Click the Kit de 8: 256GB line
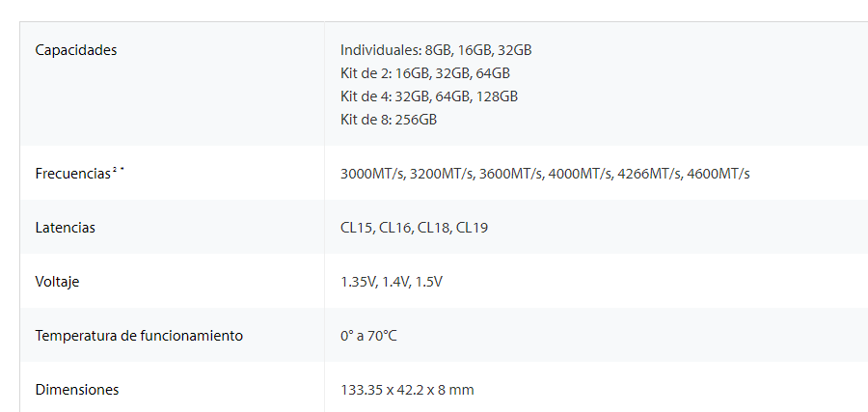 389,120
